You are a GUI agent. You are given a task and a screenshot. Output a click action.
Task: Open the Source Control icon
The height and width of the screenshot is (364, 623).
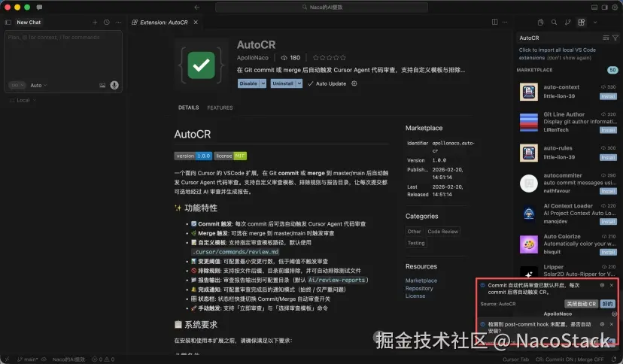[x=567, y=23]
